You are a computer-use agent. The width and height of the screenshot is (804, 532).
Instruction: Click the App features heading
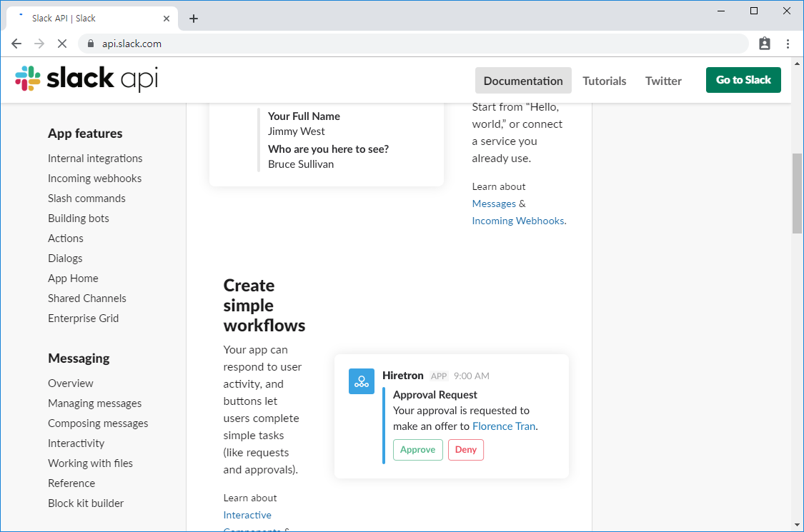click(85, 134)
